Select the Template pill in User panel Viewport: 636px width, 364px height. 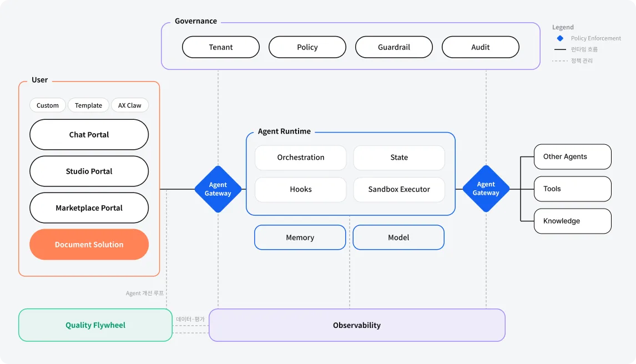(x=88, y=105)
